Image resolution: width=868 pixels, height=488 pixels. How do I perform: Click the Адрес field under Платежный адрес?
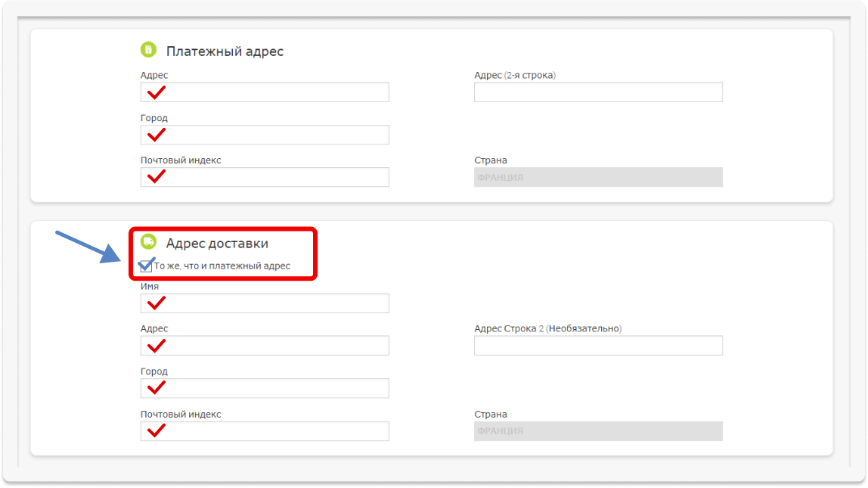(x=265, y=92)
